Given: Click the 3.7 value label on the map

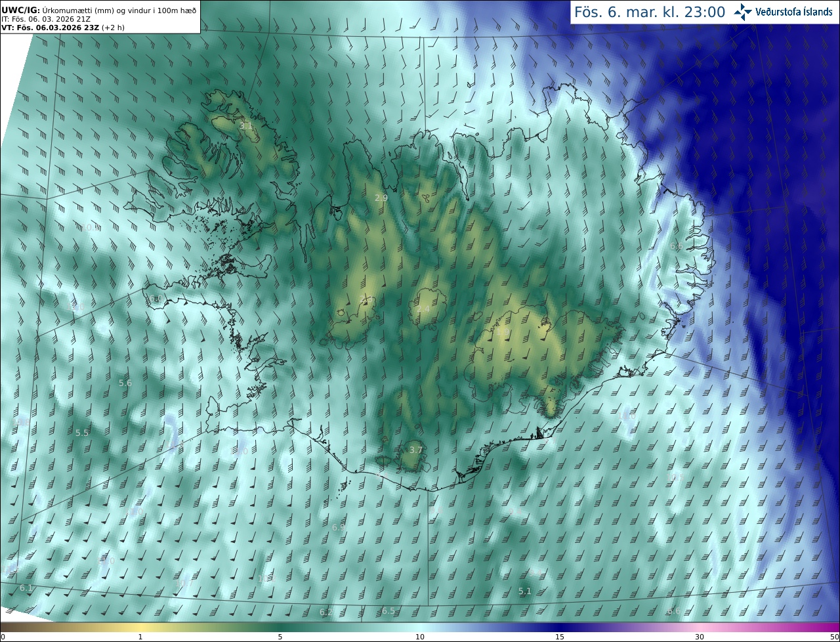Looking at the screenshot, I should pyautogui.click(x=416, y=450).
